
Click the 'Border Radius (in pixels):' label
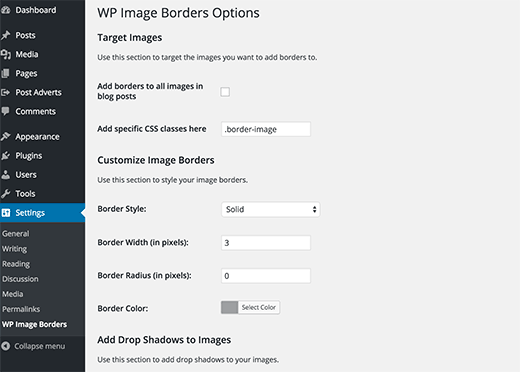point(144,276)
